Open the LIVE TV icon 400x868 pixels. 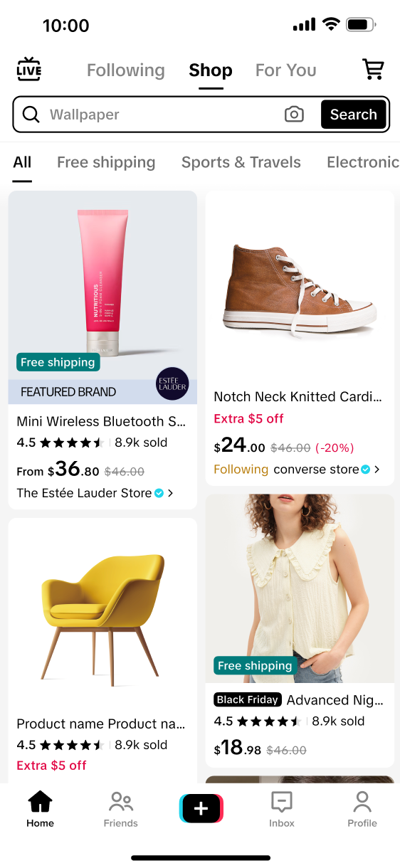pos(29,69)
